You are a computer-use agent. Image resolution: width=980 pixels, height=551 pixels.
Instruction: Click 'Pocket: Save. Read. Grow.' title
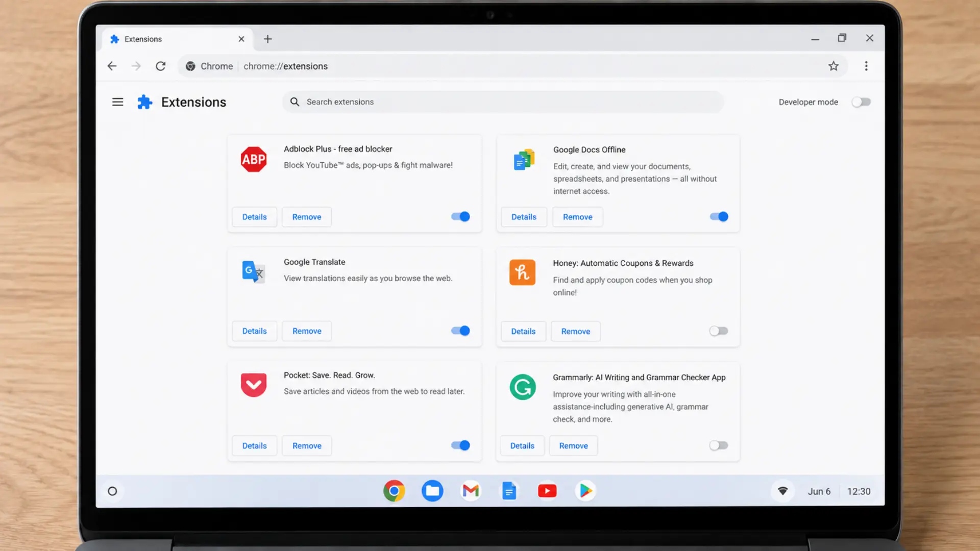[329, 375]
